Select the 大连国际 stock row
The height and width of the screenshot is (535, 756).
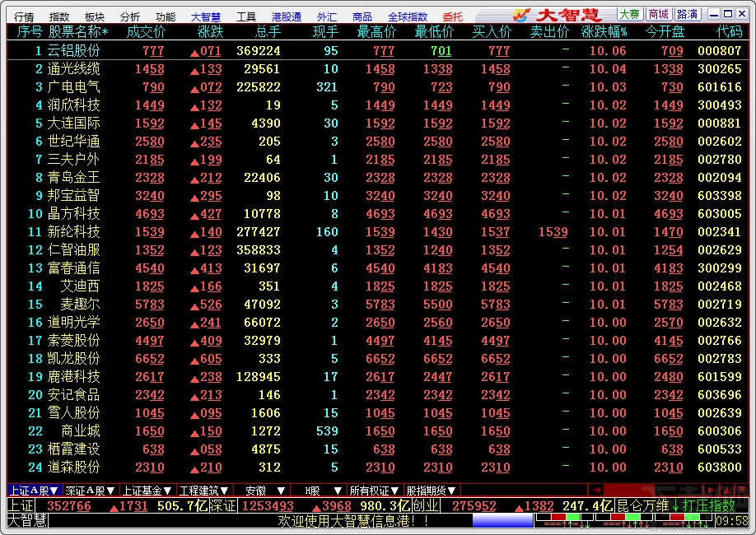378,123
